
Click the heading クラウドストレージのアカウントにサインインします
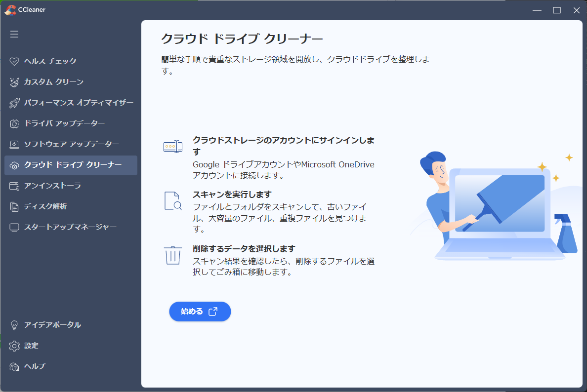coord(284,146)
